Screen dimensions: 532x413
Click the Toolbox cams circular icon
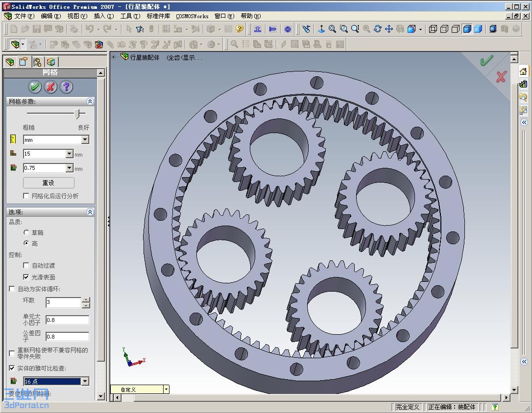tap(288, 29)
